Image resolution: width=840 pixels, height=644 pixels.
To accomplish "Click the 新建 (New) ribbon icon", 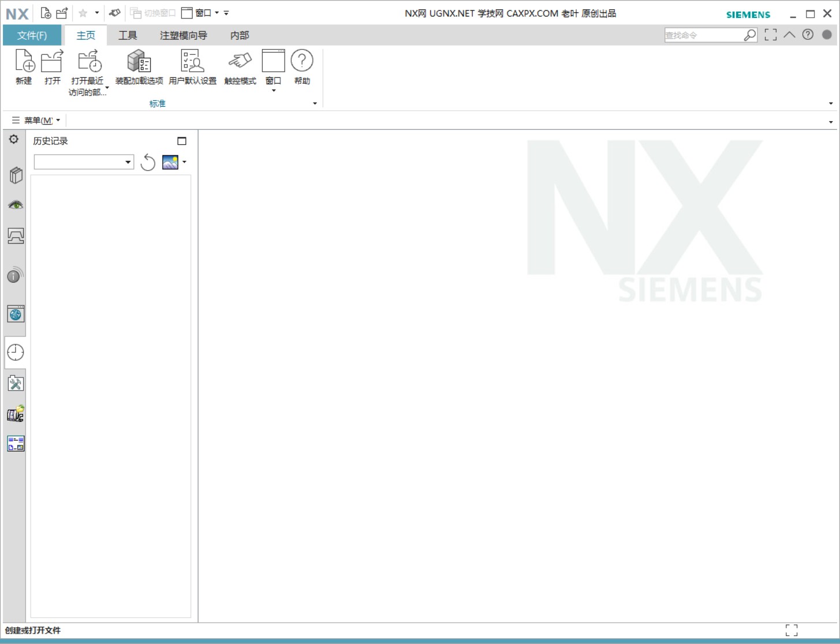I will [x=24, y=67].
